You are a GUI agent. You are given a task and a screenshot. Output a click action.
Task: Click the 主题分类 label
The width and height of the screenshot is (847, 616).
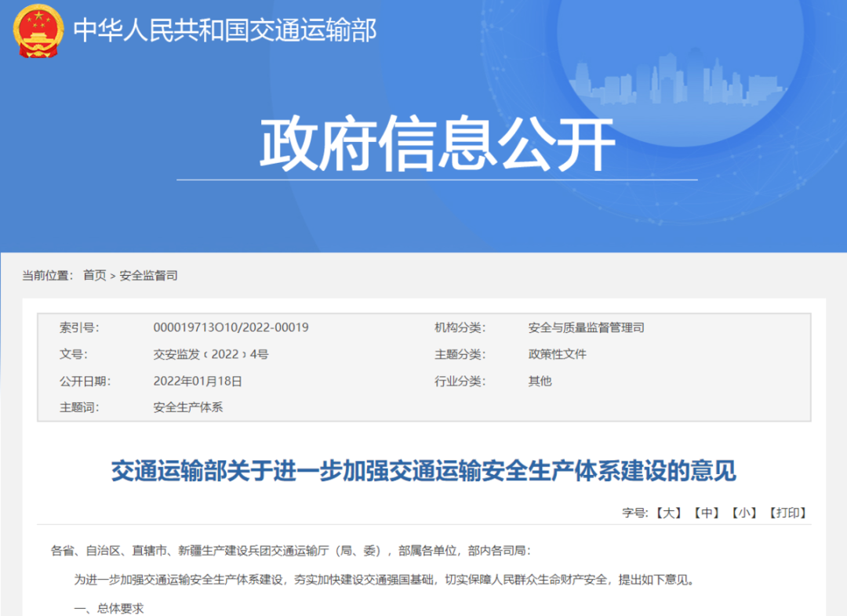point(460,354)
